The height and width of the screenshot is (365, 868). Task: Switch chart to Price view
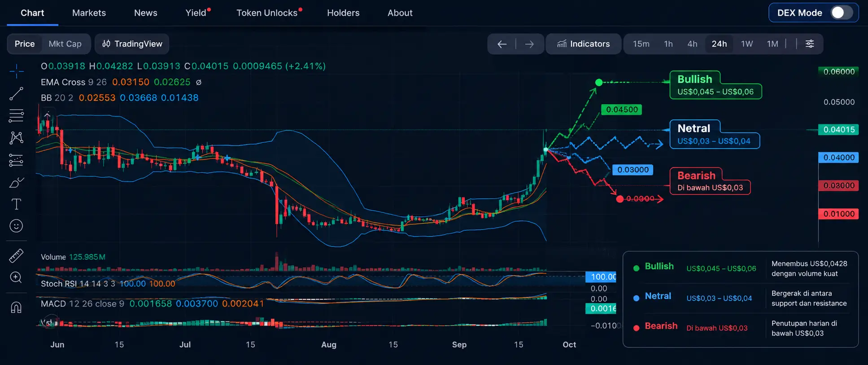tap(25, 44)
